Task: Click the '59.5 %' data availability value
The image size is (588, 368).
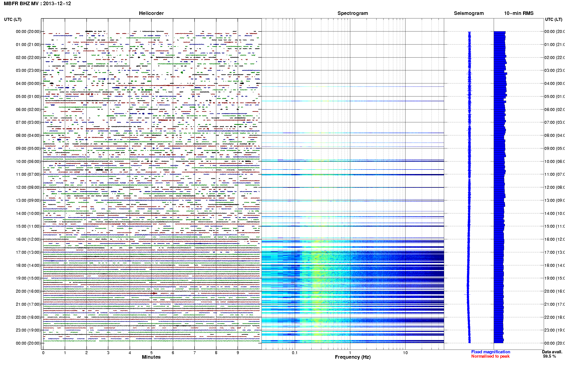Action: (549, 356)
